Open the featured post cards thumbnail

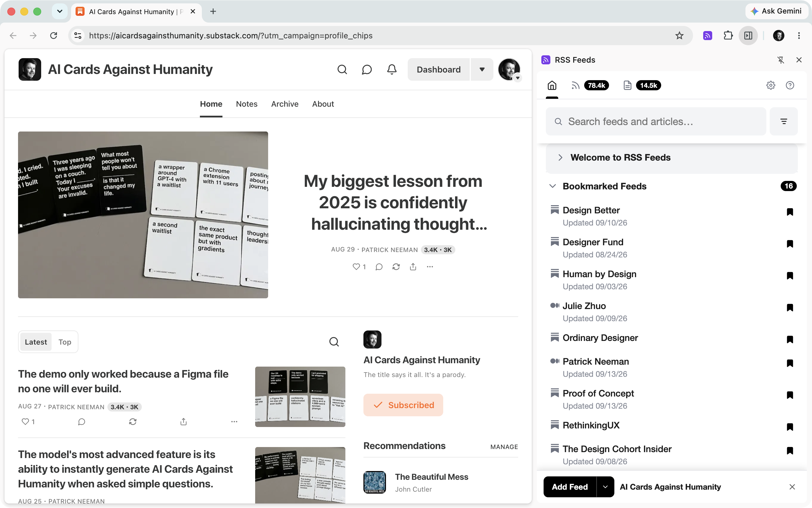coord(143,215)
